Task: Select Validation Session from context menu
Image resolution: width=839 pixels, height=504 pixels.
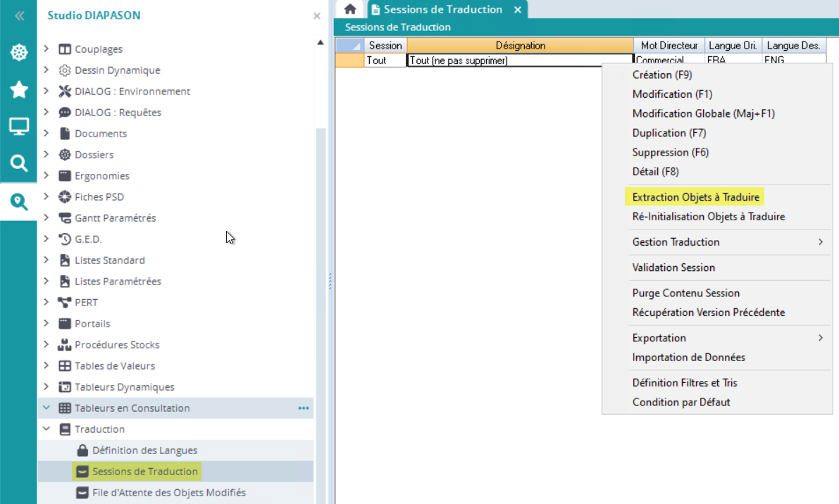Action: click(x=673, y=267)
